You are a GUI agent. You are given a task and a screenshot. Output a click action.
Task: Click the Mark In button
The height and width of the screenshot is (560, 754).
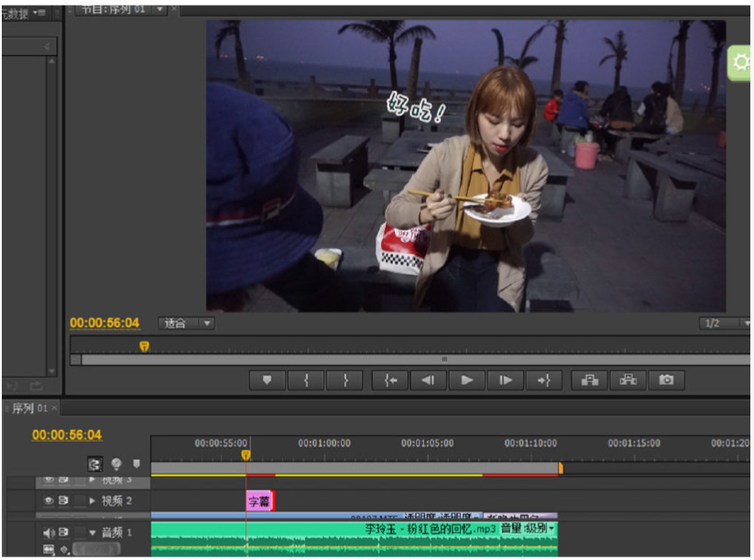[x=306, y=380]
